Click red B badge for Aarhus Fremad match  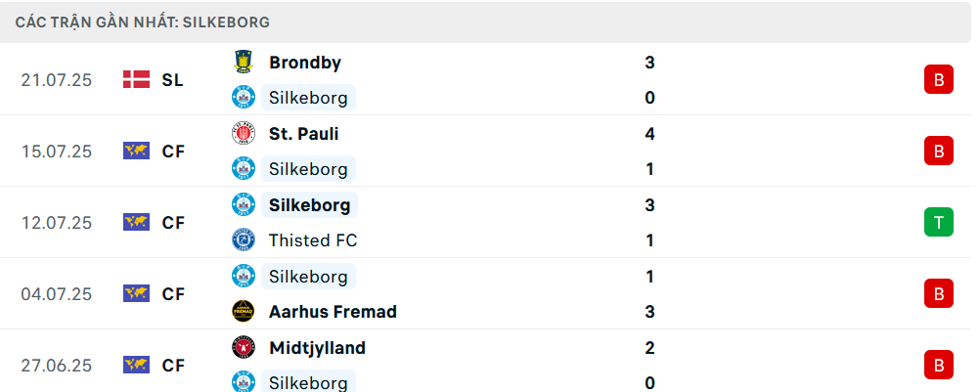(939, 293)
